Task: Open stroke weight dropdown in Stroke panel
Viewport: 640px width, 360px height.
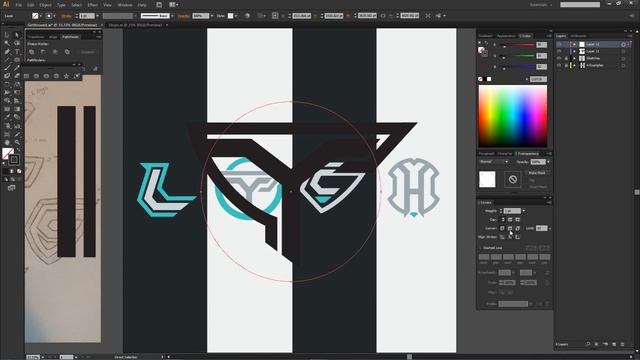Action: click(x=524, y=211)
